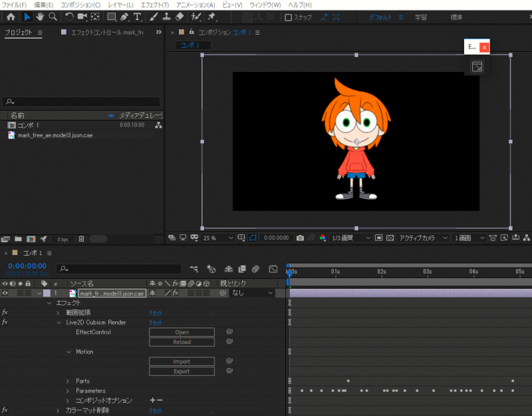Toggle motion blur icon in timeline header
Image resolution: width=532 pixels, height=416 pixels.
[255, 269]
